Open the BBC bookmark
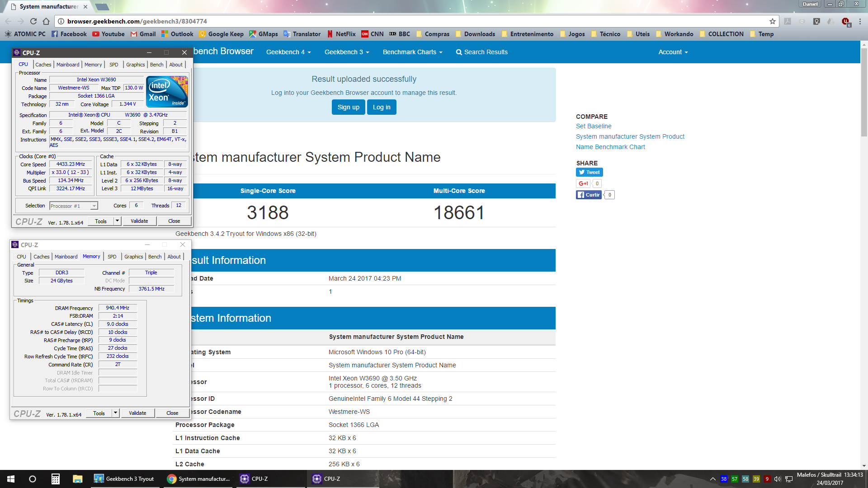868x488 pixels. 400,34
